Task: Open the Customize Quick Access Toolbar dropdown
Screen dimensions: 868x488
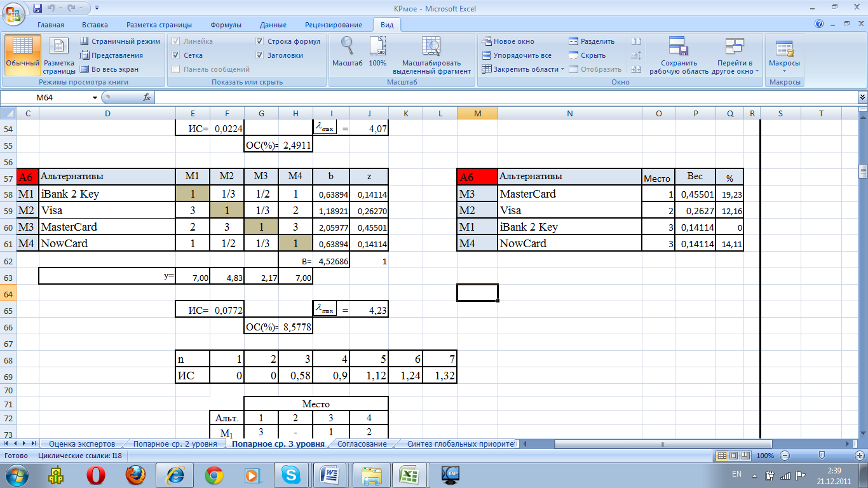Action: pyautogui.click(x=97, y=8)
